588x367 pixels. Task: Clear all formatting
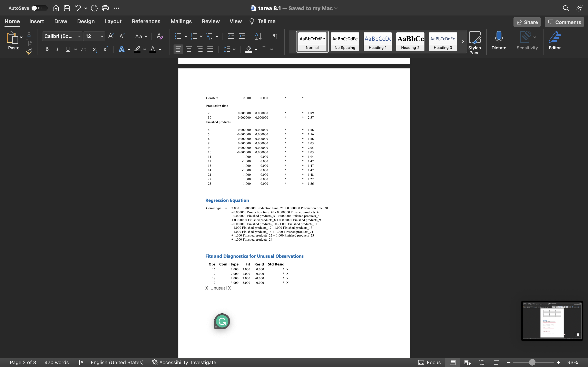[159, 36]
